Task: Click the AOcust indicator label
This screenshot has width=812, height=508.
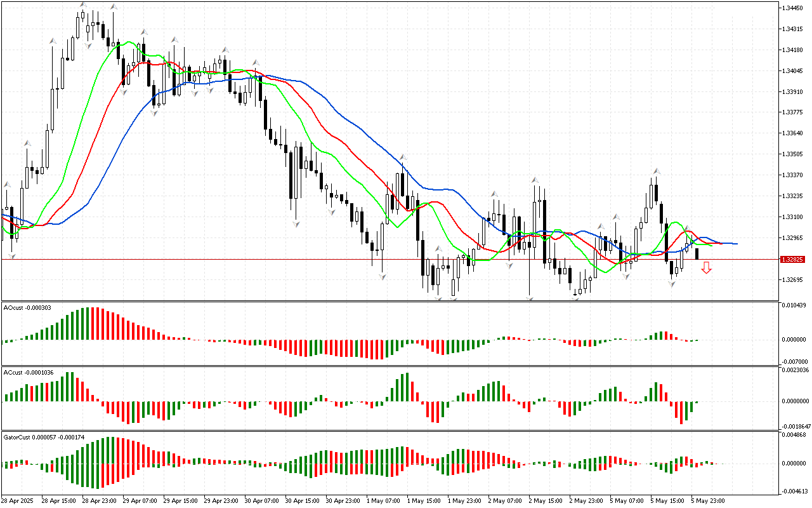Action: (x=27, y=308)
